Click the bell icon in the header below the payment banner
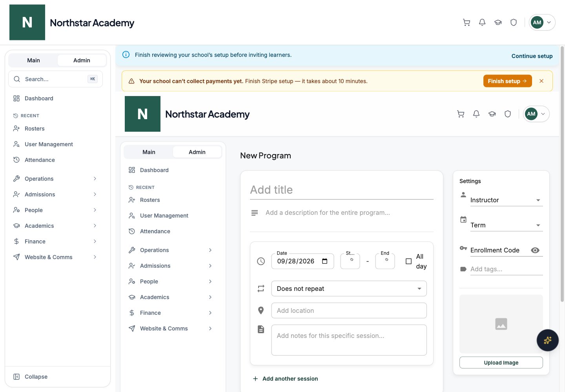The image size is (565, 392). click(476, 114)
